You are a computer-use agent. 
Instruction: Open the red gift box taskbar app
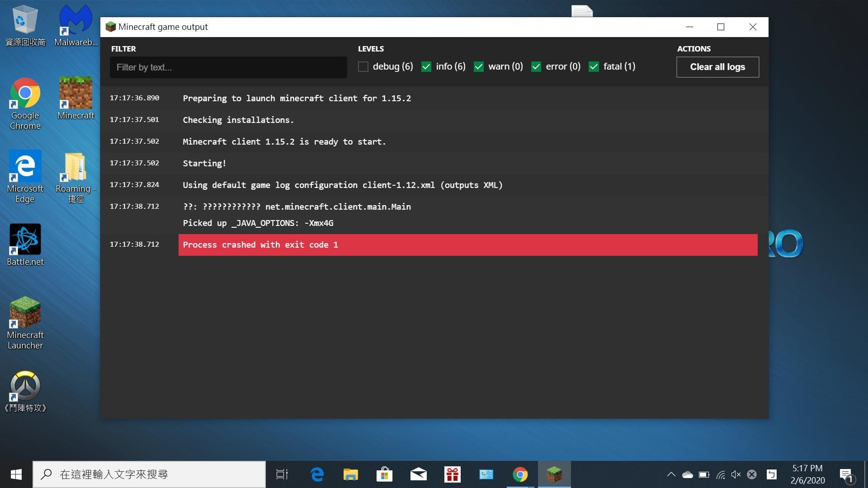coord(453,474)
